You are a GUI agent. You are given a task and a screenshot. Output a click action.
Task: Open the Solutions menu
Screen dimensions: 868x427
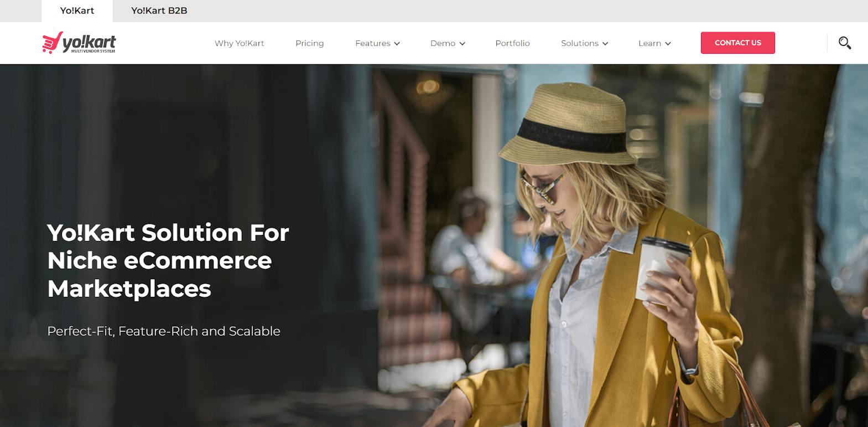pos(585,43)
